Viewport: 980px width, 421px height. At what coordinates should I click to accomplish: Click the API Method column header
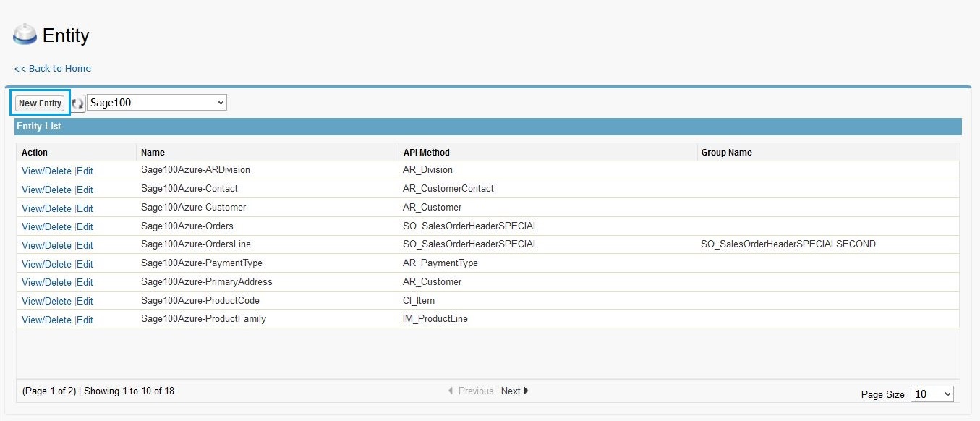pyautogui.click(x=547, y=153)
